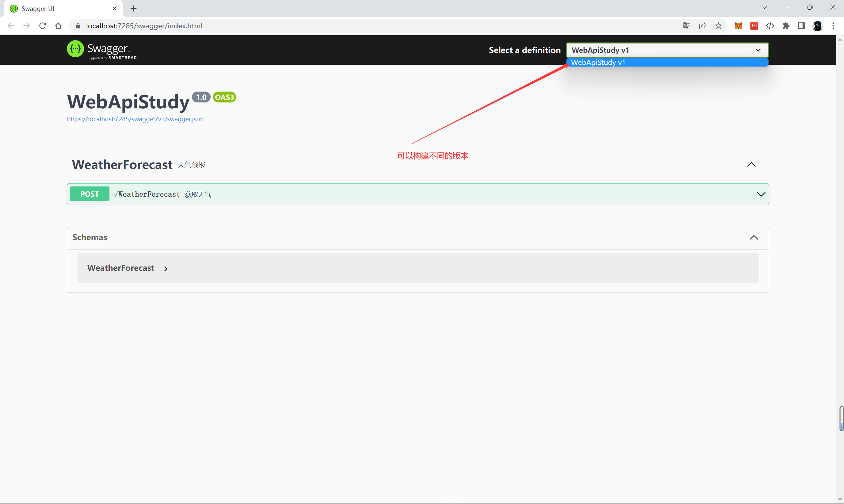Collapse the Schemas section

(x=754, y=238)
